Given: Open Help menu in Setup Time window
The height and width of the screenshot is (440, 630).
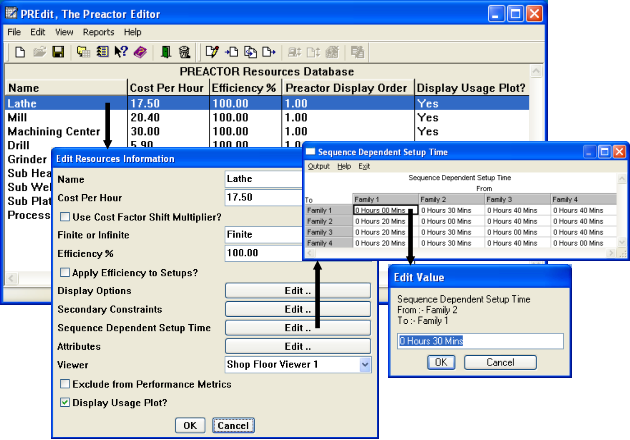Looking at the screenshot, I should (x=344, y=166).
